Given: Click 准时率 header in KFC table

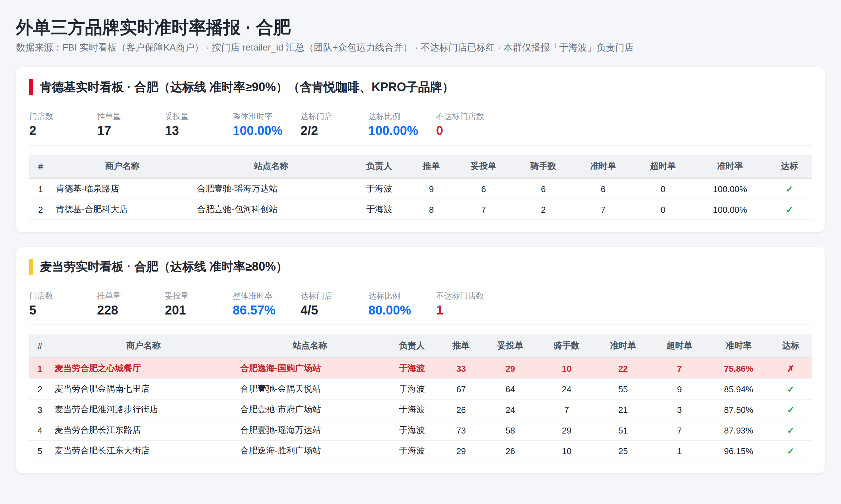Looking at the screenshot, I should 730,166.
